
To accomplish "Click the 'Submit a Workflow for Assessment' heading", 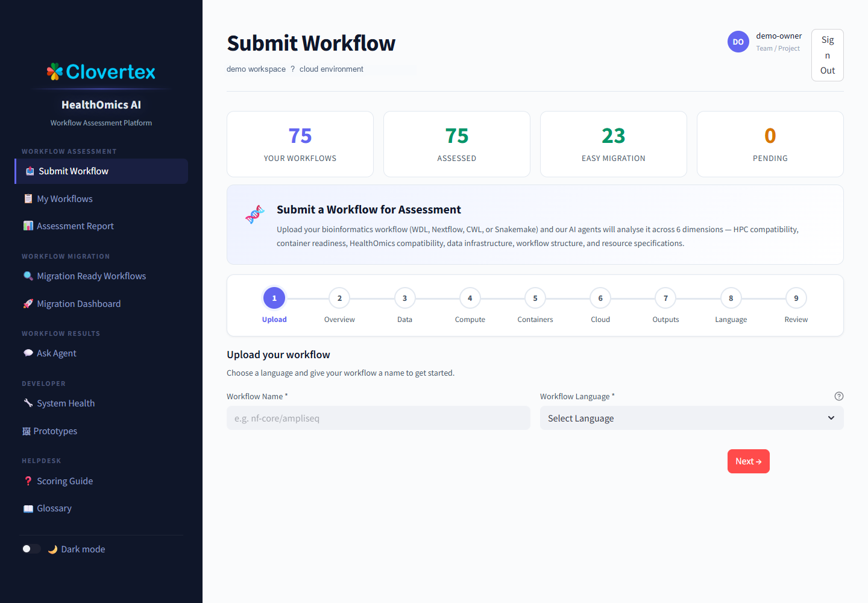I will 369,210.
